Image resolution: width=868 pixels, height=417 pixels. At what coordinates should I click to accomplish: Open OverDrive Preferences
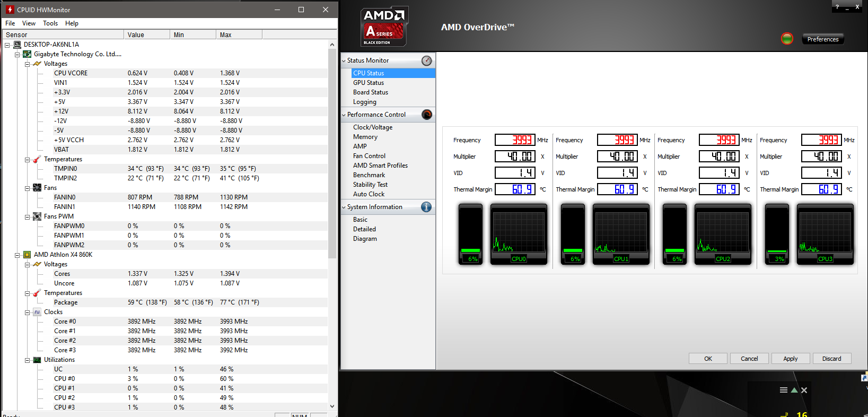(x=823, y=39)
